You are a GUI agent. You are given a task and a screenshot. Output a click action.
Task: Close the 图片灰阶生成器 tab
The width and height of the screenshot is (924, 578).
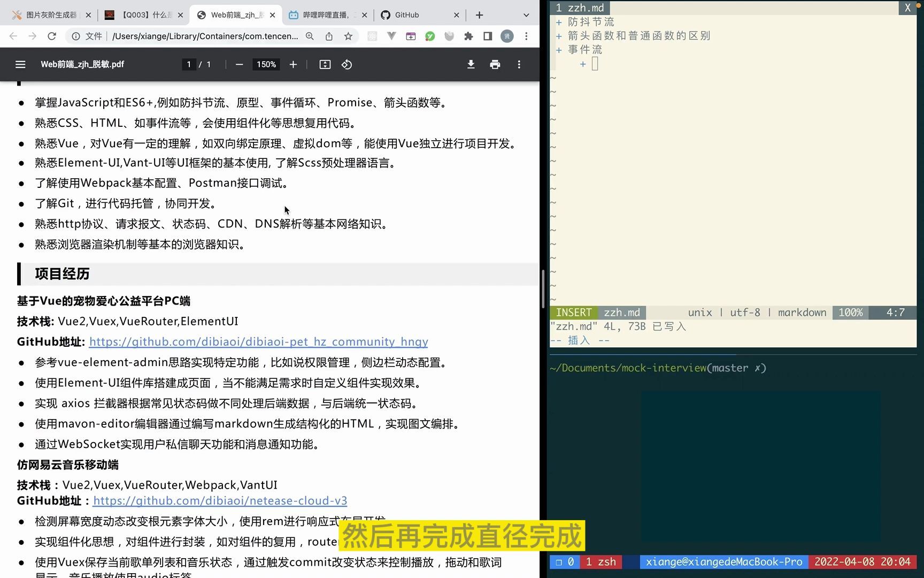(88, 15)
